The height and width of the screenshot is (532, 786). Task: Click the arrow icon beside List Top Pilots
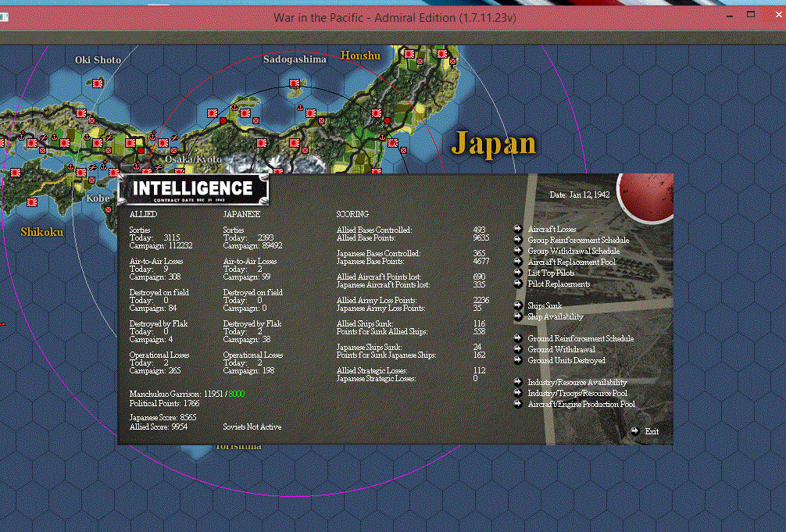coord(518,273)
